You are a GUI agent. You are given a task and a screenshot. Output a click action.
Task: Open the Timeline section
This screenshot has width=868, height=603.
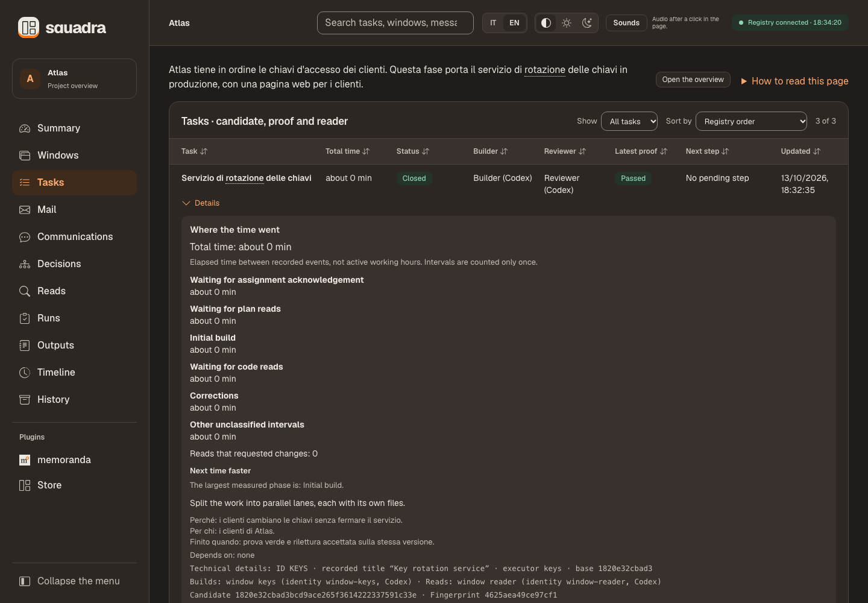[x=74, y=373]
